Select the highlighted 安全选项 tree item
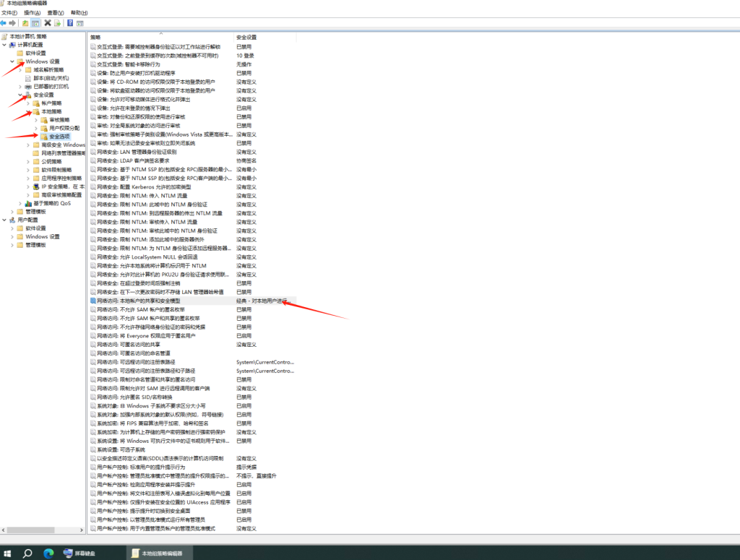 [59, 137]
